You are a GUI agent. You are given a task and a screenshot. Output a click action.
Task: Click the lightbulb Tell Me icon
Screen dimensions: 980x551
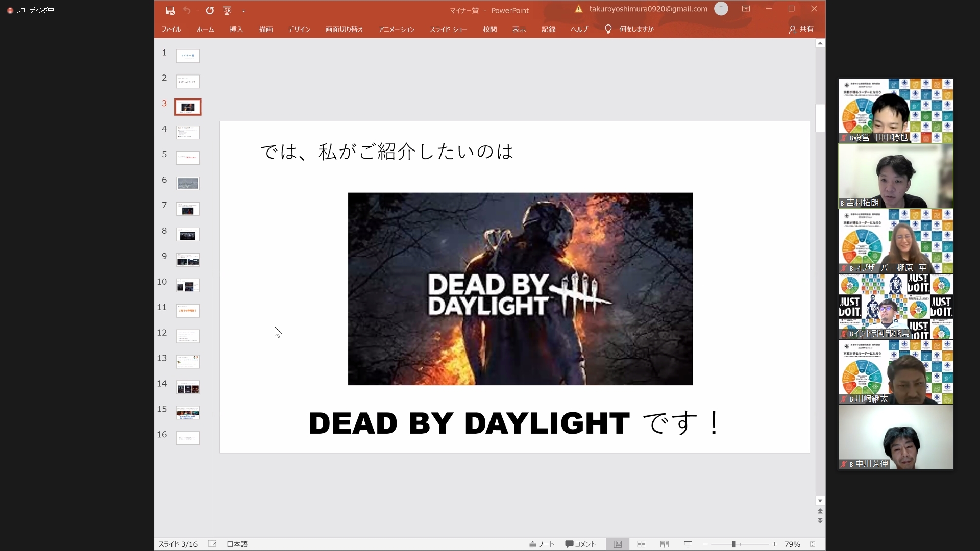click(x=608, y=29)
